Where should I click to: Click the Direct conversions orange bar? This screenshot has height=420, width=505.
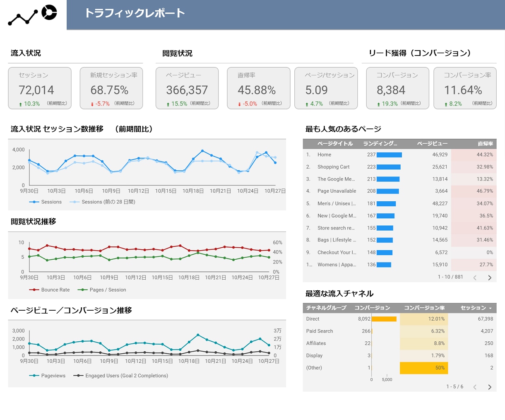point(384,319)
